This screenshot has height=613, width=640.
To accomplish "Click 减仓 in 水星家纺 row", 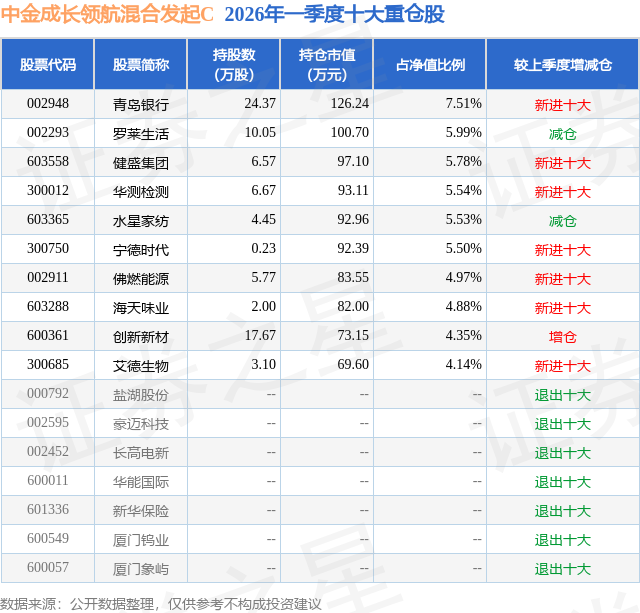I will (563, 221).
